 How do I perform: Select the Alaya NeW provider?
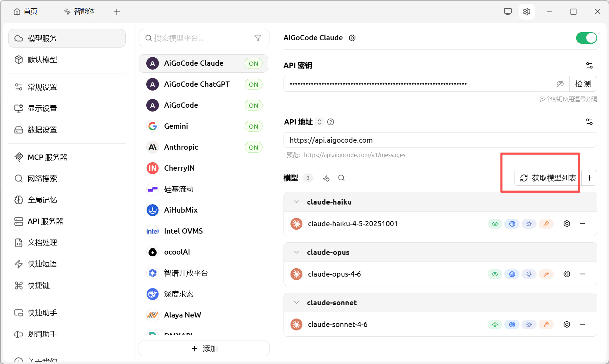(203, 315)
